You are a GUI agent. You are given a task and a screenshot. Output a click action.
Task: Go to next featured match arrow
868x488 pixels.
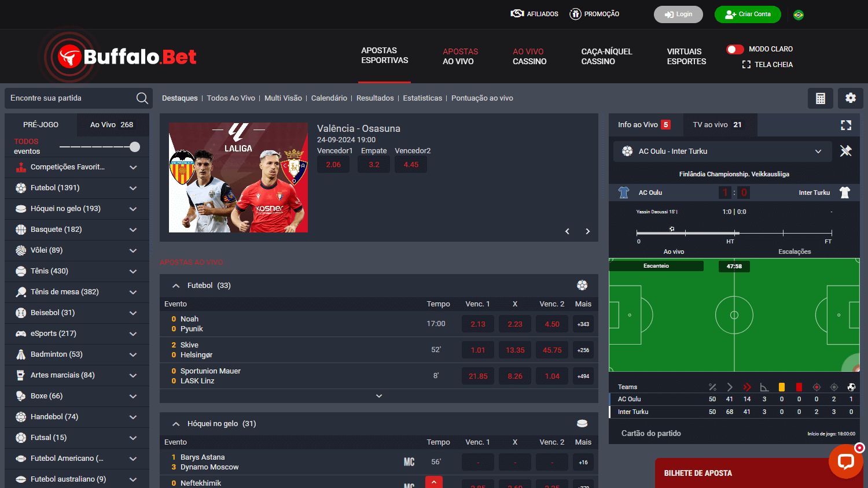[x=587, y=231]
